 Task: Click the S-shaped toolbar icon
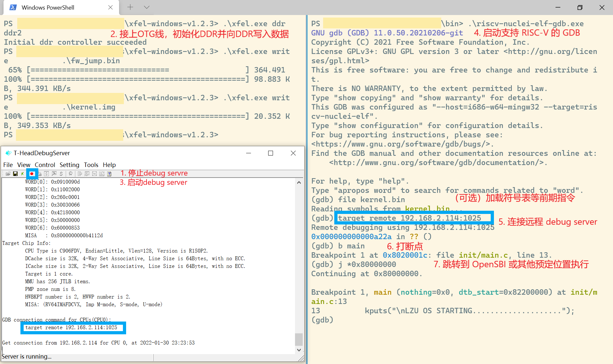(x=61, y=174)
